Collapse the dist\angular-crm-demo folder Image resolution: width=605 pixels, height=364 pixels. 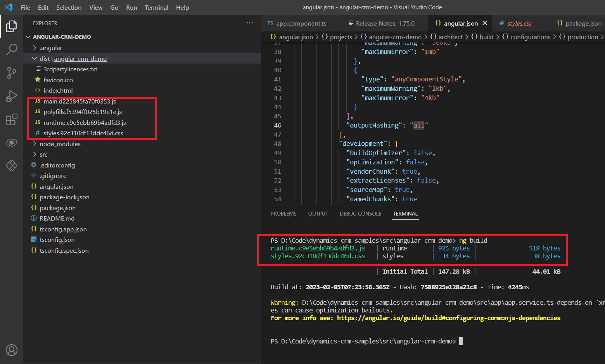pos(73,59)
